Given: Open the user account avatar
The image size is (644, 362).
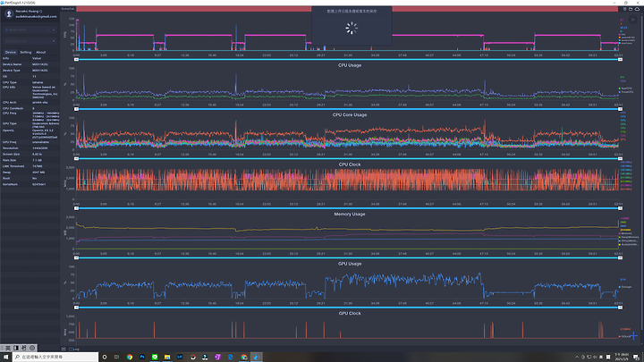Looking at the screenshot, I should pyautogui.click(x=9, y=14).
